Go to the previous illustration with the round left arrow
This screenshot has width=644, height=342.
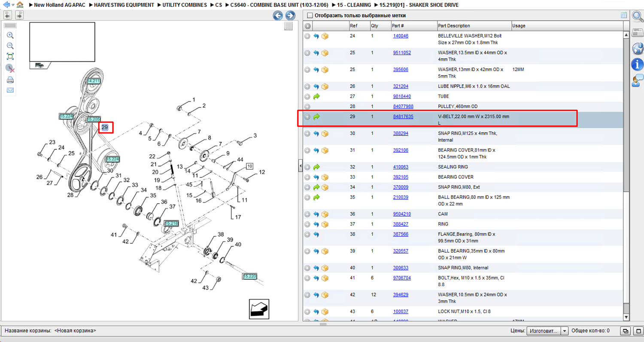coord(278,16)
